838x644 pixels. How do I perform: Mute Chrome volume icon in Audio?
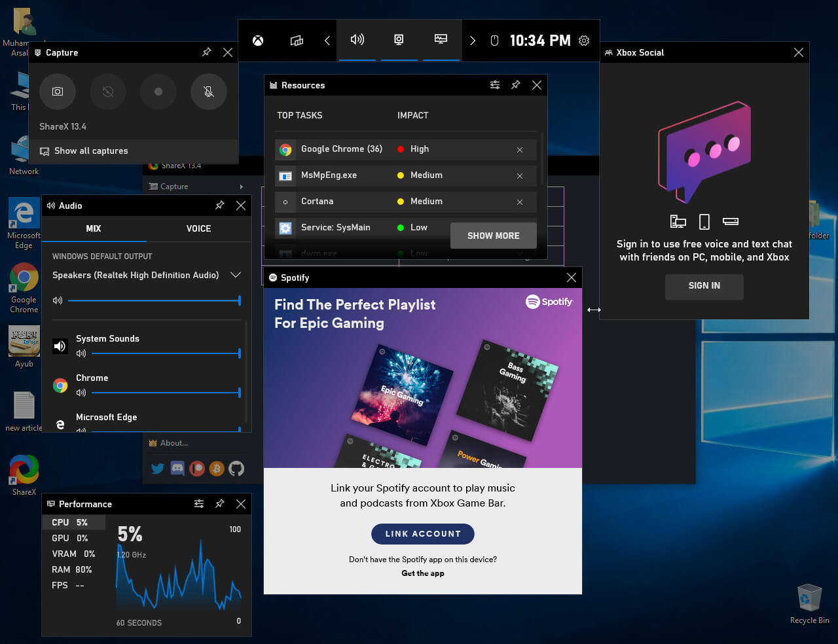click(x=81, y=393)
